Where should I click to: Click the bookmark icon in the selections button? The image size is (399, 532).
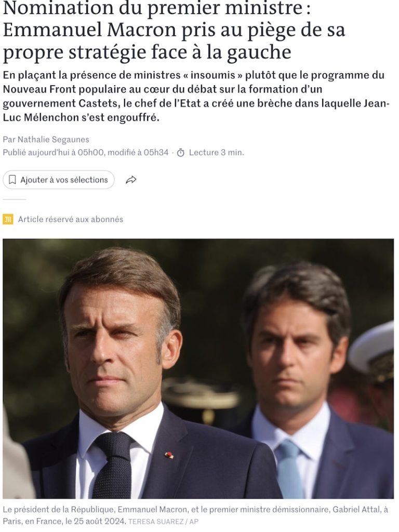pyautogui.click(x=12, y=179)
